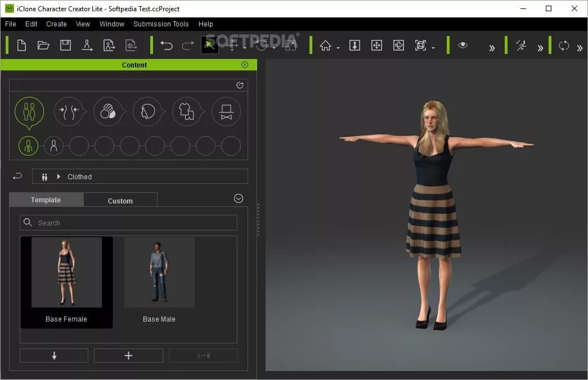This screenshot has width=588, height=380.
Task: Open the Hair head-profile category icon
Action: (x=147, y=111)
